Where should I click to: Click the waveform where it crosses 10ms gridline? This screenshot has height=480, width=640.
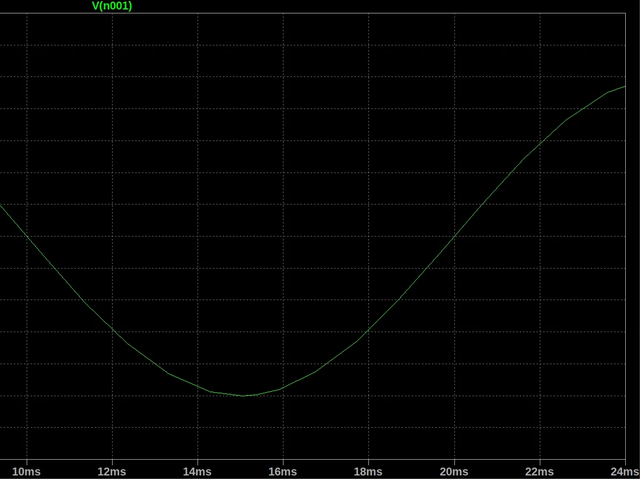tap(26, 238)
